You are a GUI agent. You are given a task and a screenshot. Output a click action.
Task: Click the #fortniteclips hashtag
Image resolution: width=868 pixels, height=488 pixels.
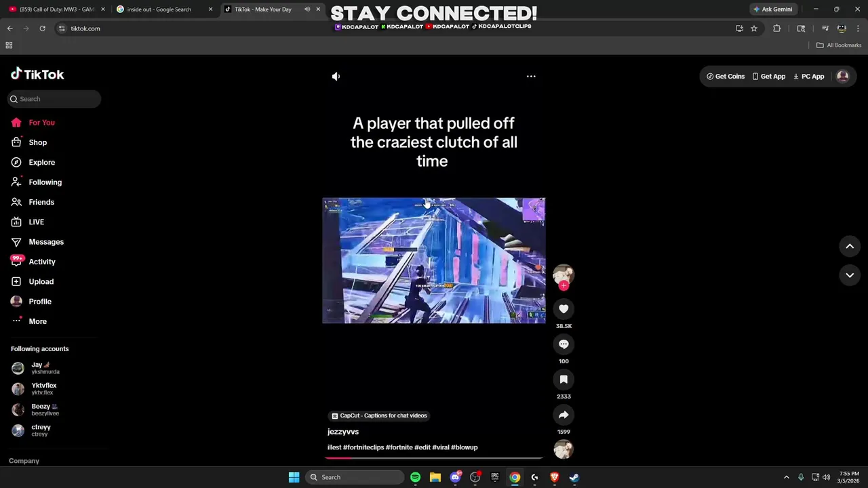click(363, 447)
